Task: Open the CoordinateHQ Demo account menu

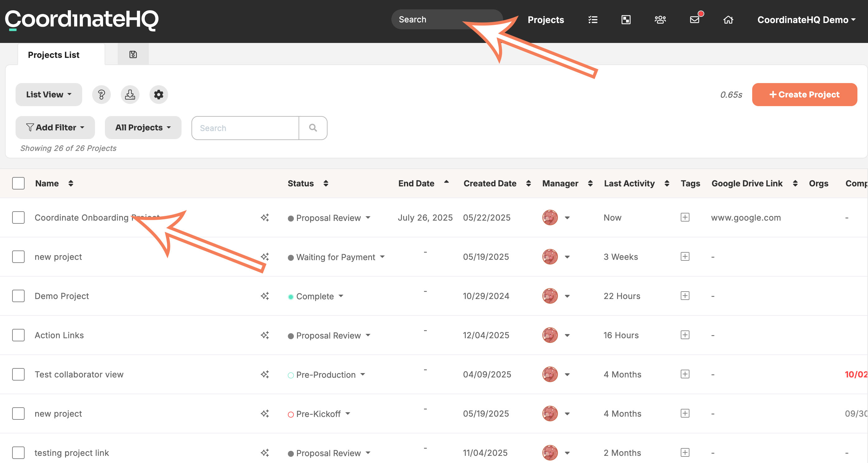Action: point(807,20)
